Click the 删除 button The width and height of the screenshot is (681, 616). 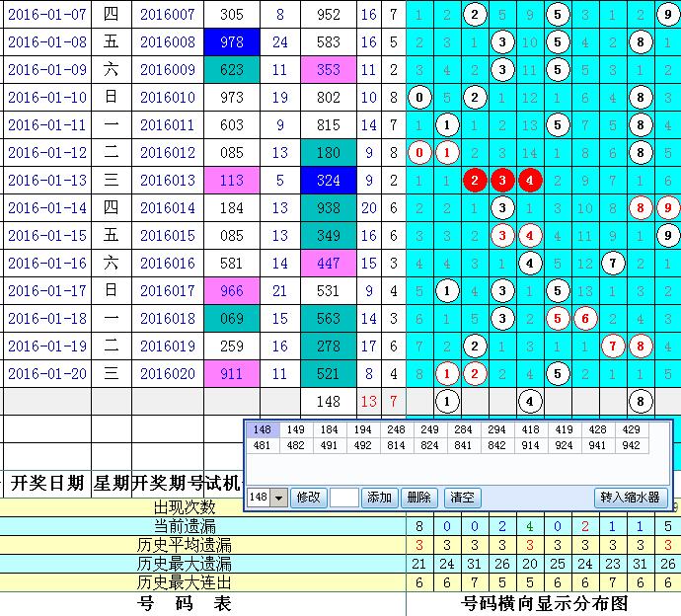pos(419,498)
